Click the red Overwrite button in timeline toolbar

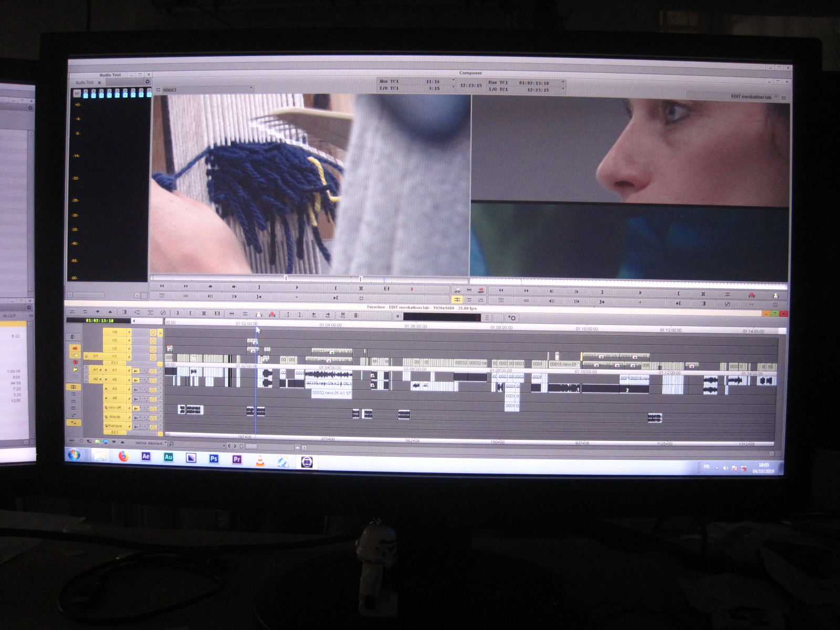coord(272,314)
